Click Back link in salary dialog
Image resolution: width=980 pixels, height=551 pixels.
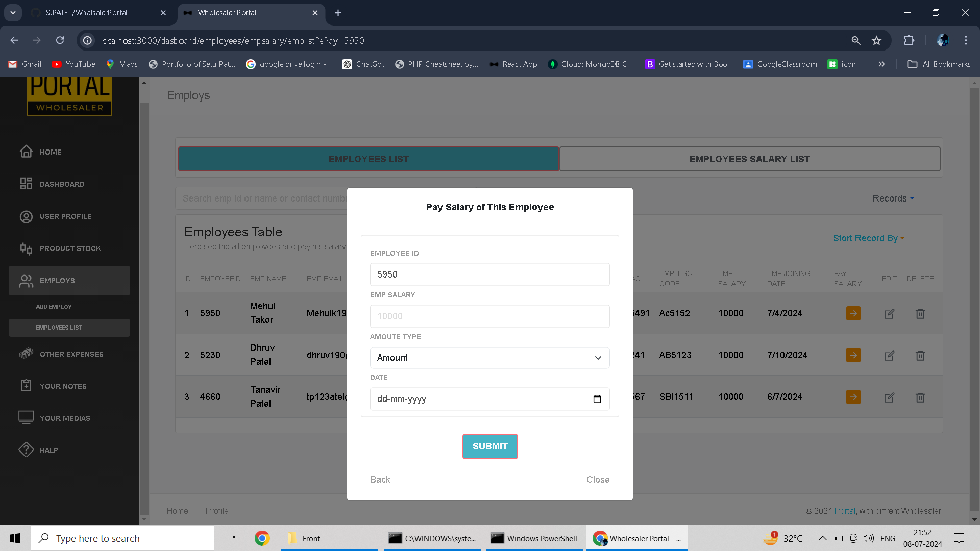click(380, 480)
